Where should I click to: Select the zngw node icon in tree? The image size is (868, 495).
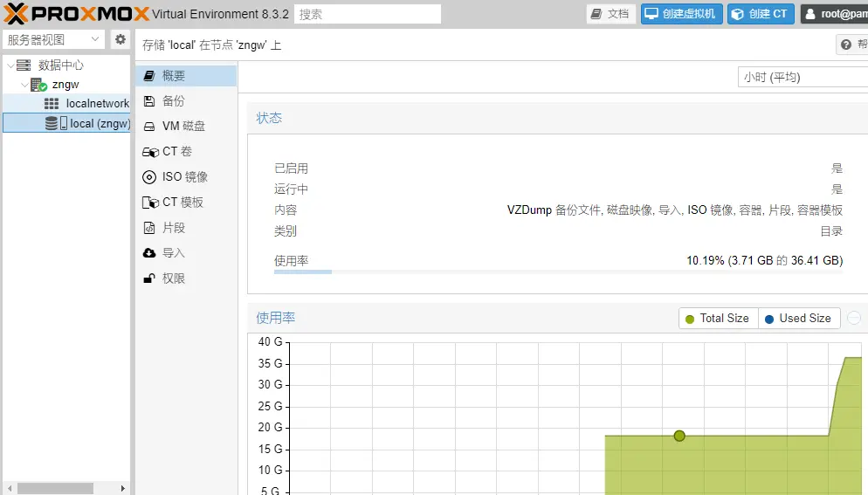coord(38,85)
